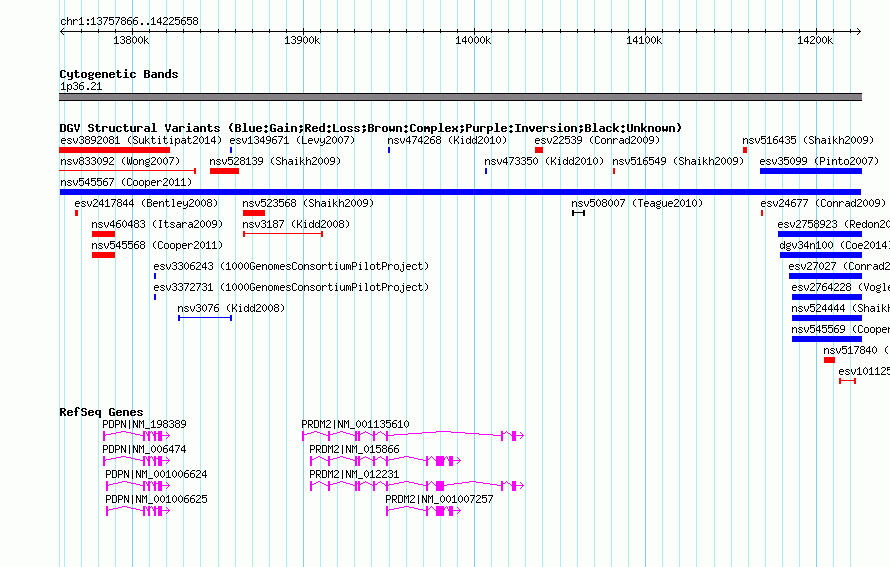
Task: Select nsv523568 (Shaikh2009) variant label
Action: click(x=308, y=203)
